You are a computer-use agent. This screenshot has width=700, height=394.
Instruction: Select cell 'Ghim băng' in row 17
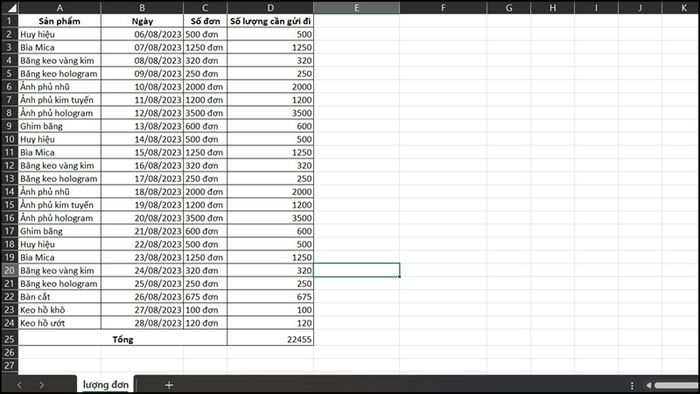(x=59, y=231)
